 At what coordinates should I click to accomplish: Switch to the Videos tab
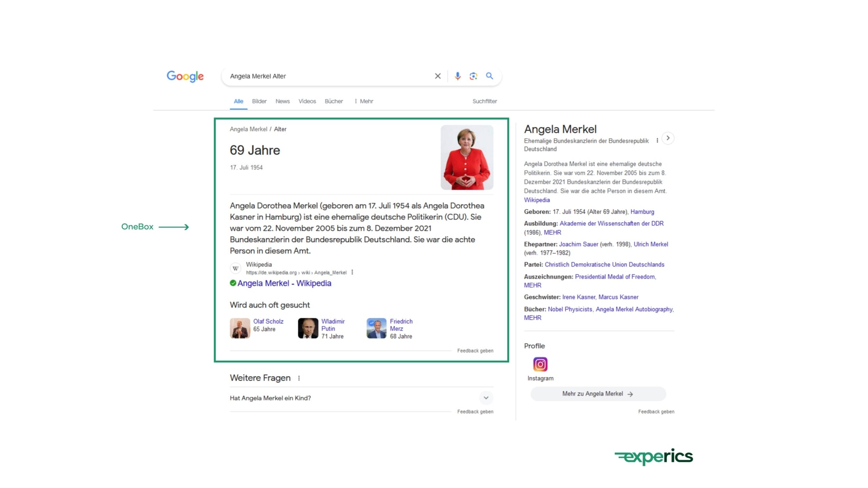pyautogui.click(x=307, y=101)
